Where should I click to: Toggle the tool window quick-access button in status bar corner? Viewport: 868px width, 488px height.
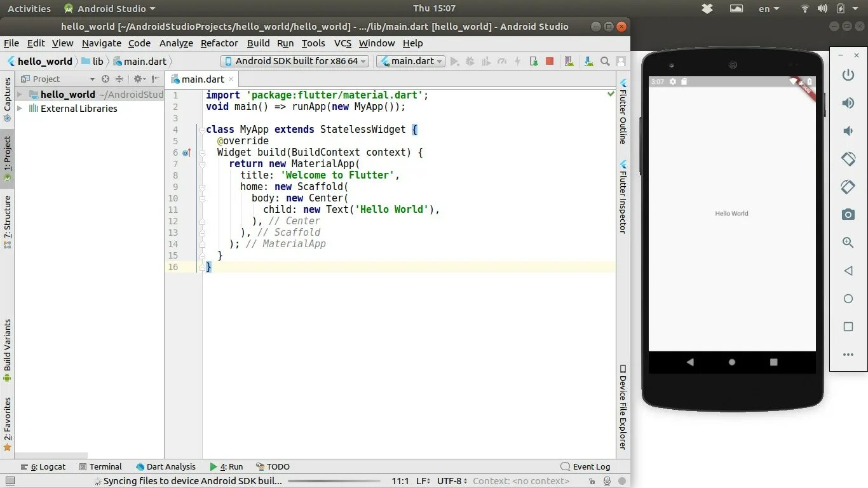9,482
